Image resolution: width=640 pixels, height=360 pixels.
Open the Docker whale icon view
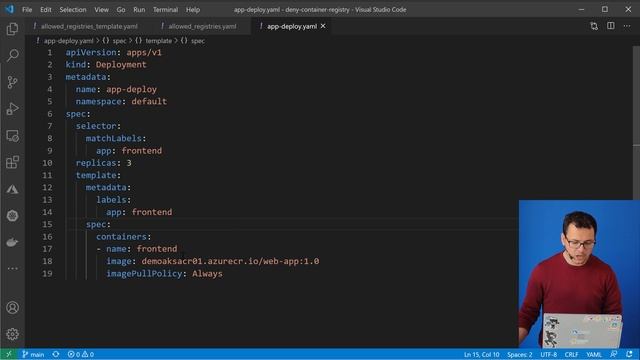pos(12,242)
